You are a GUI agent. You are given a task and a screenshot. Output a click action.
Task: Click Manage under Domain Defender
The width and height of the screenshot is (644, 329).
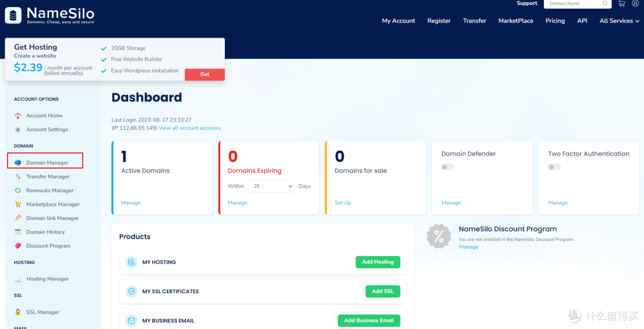(451, 203)
